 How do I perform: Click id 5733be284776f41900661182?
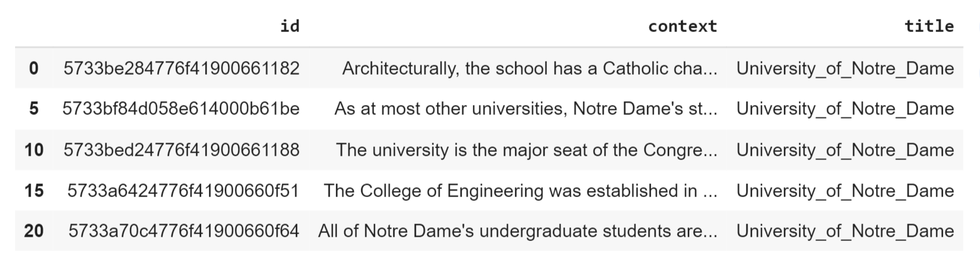182,68
